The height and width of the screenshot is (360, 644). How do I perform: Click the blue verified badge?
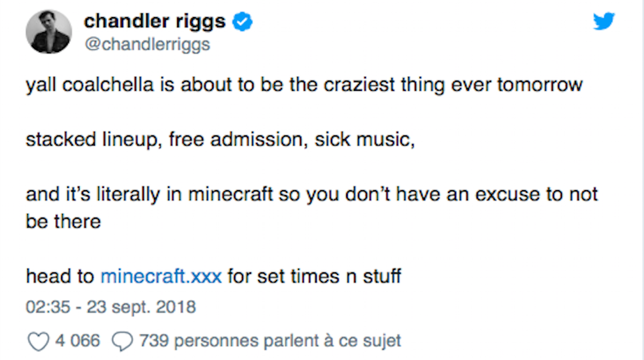click(x=243, y=21)
